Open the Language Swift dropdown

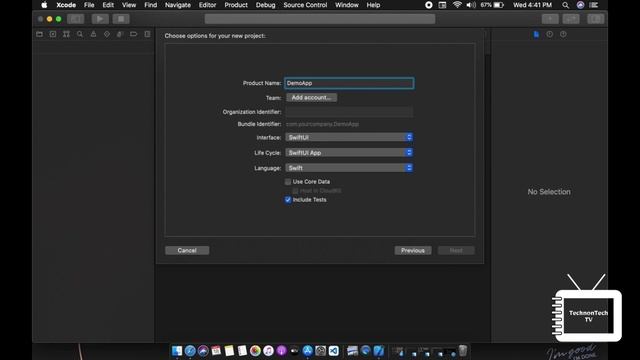(x=349, y=168)
